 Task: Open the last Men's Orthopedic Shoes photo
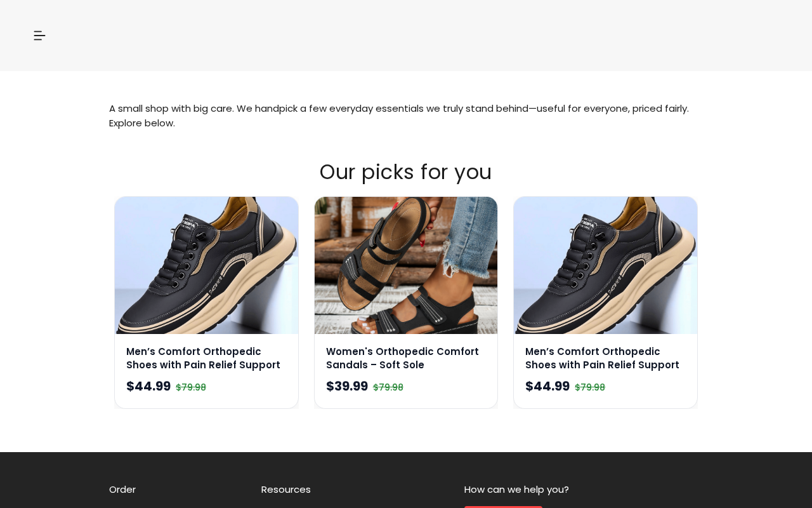pos(605,265)
